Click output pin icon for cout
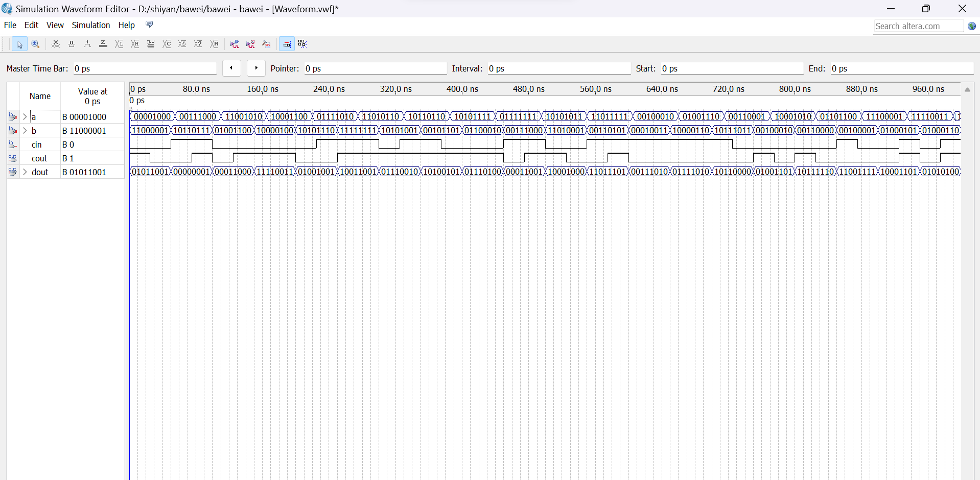 pyautogui.click(x=12, y=158)
